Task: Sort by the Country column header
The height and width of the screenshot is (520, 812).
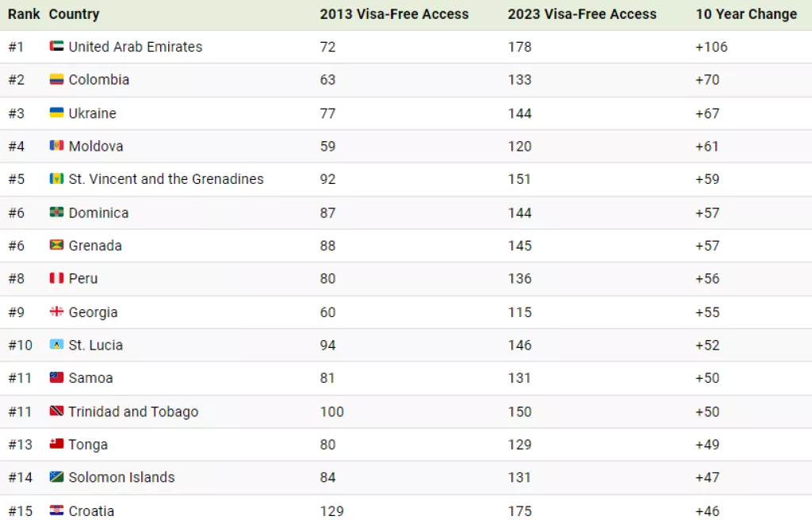Action: pos(74,14)
